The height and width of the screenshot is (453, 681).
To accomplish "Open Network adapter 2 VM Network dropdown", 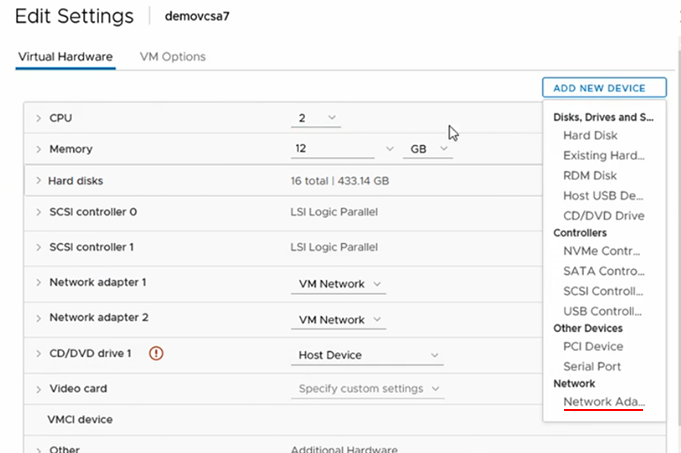I will (338, 320).
